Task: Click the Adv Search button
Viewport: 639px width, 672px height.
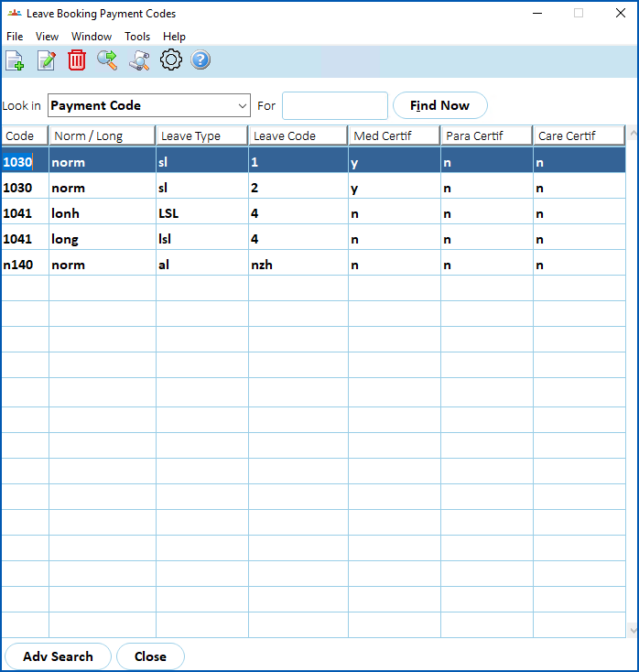Action: coord(58,656)
